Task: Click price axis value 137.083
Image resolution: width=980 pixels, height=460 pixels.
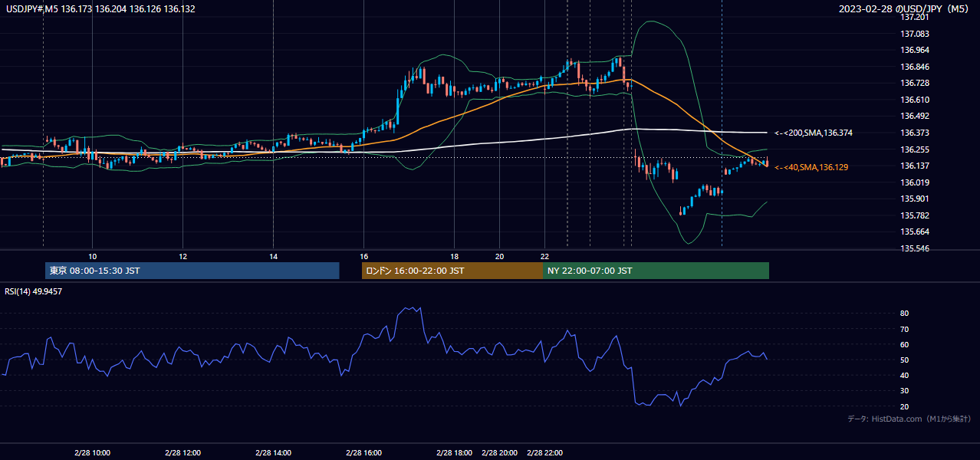Action: point(915,34)
